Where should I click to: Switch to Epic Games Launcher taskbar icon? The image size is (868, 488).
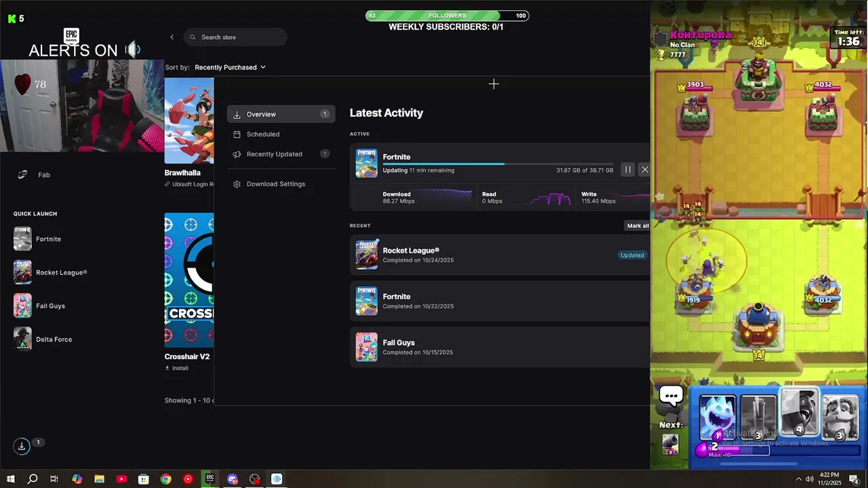pos(210,479)
